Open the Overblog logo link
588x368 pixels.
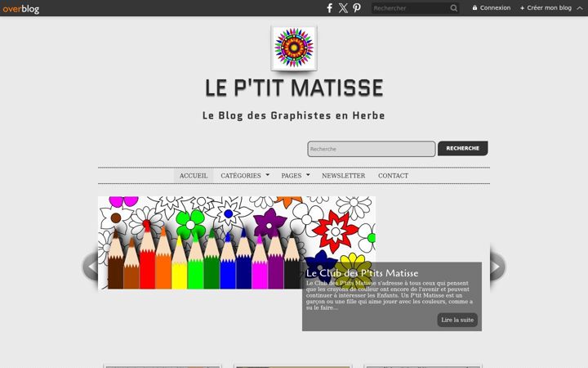[x=21, y=9]
